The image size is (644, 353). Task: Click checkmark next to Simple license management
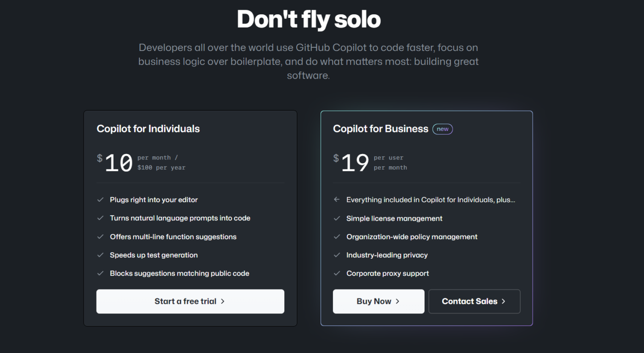[x=337, y=219]
